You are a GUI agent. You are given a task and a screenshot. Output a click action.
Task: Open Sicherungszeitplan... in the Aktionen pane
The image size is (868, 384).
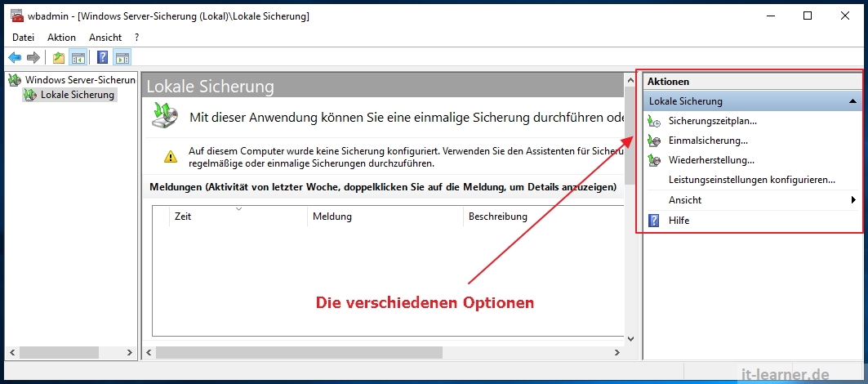pyautogui.click(x=713, y=121)
